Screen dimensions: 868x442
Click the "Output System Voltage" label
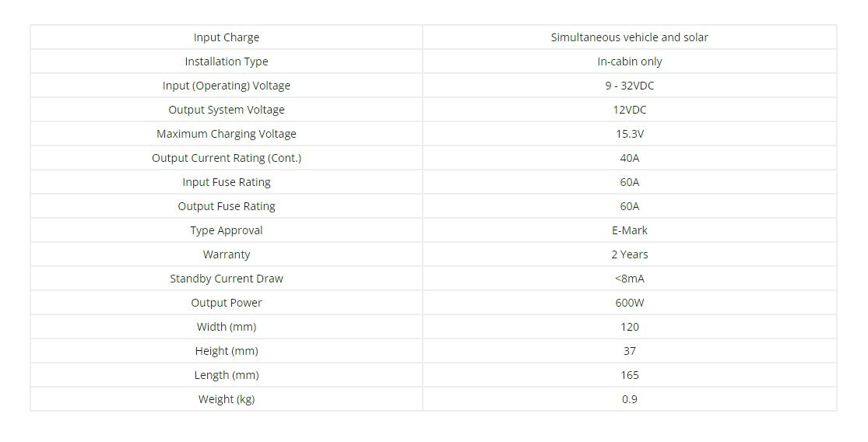(x=226, y=110)
